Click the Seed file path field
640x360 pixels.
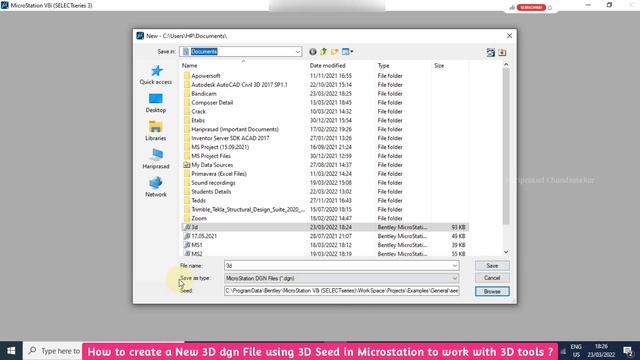point(342,291)
